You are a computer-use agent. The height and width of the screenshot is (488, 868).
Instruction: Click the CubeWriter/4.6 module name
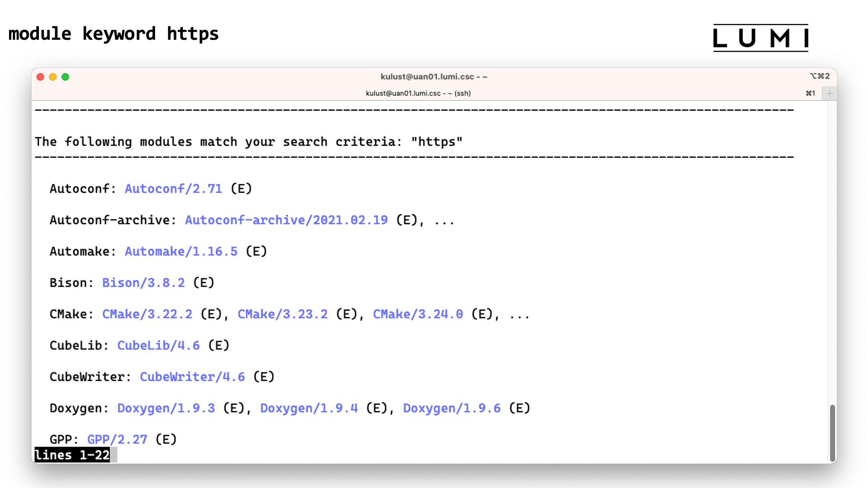tap(192, 377)
